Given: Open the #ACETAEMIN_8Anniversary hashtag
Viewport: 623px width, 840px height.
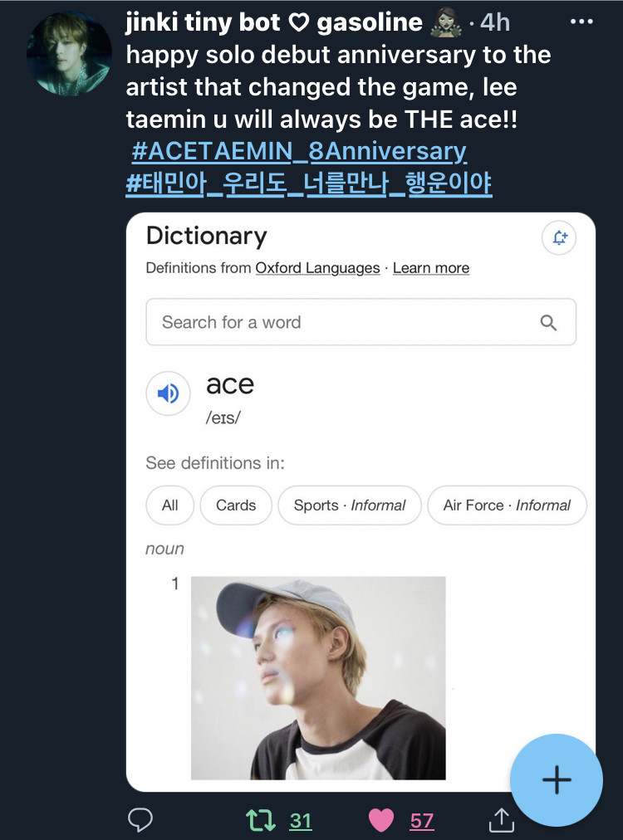Looking at the screenshot, I should [x=299, y=151].
